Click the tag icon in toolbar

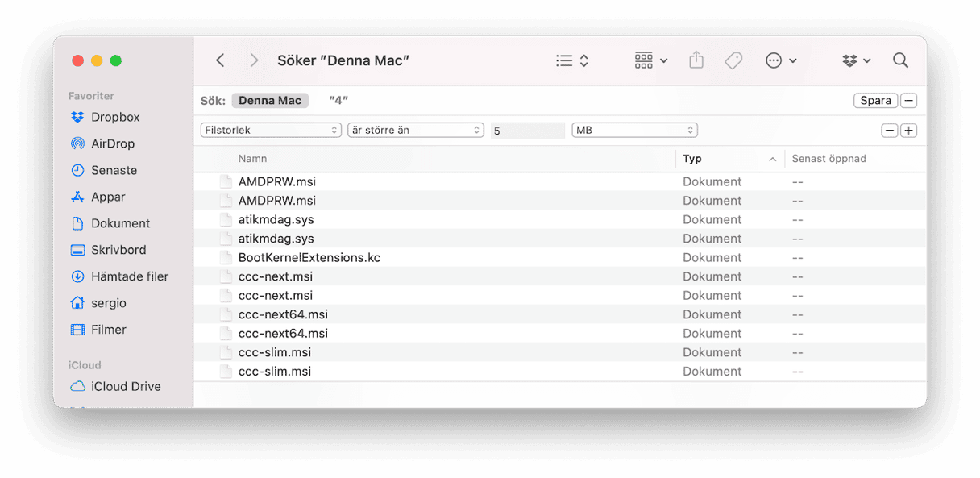tap(733, 60)
